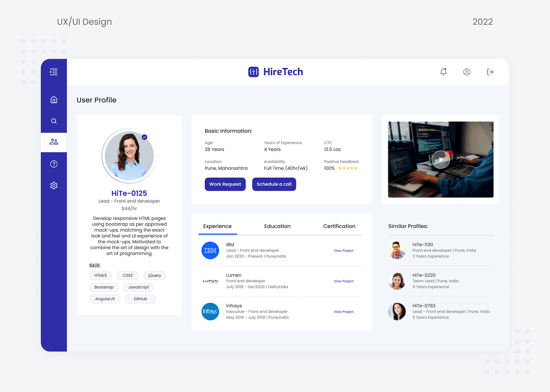Open View Project link for IBM
The width and height of the screenshot is (550, 392).
coord(343,251)
